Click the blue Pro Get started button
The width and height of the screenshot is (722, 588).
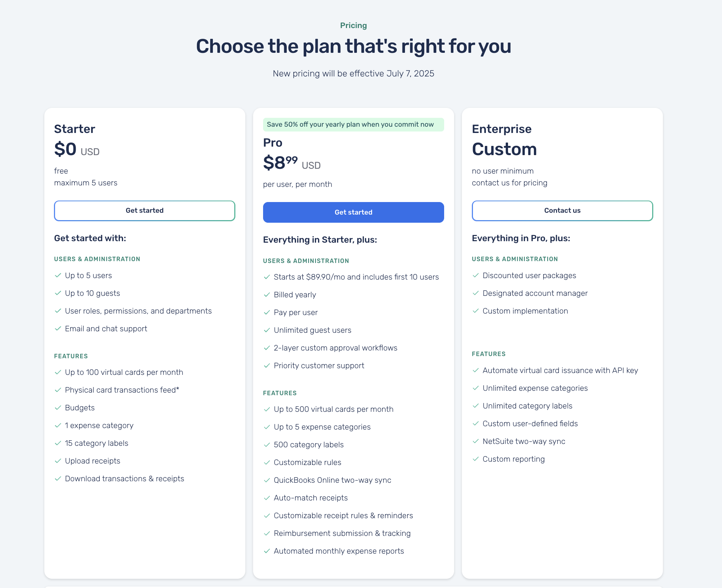(x=353, y=212)
